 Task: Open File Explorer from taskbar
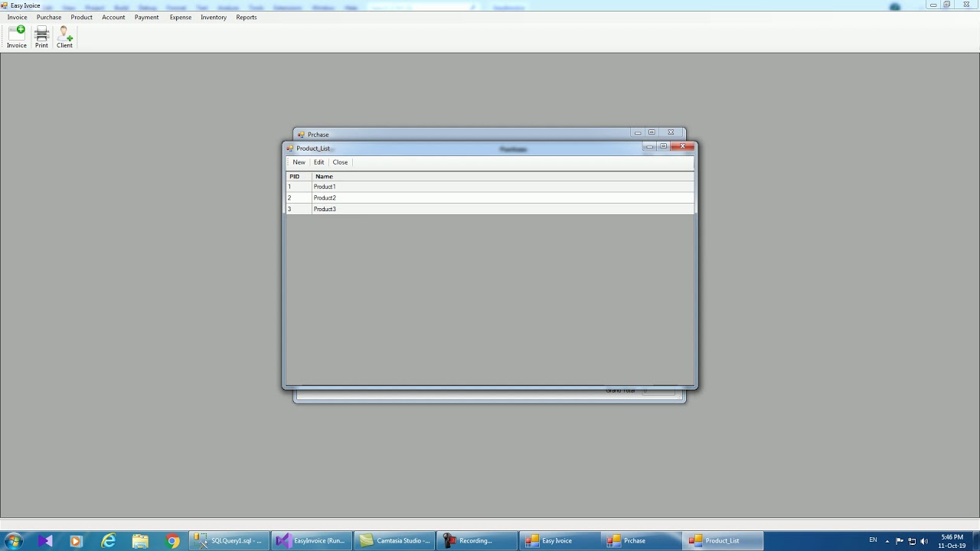pyautogui.click(x=140, y=541)
